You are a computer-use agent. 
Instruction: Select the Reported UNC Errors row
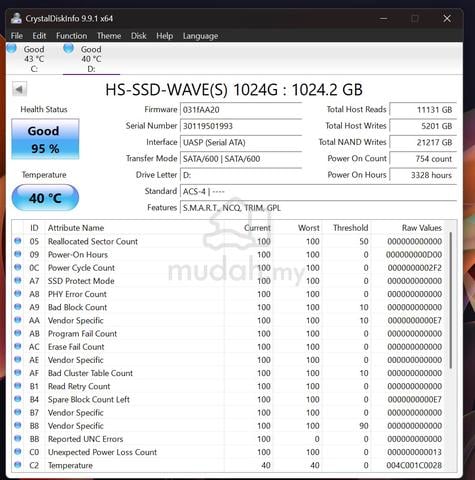229,439
